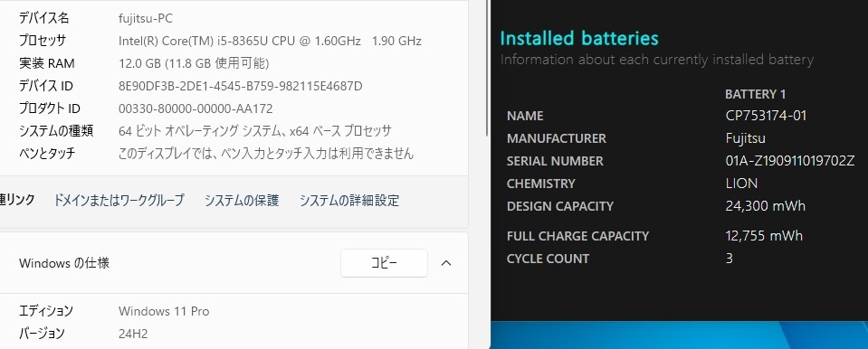Screen dimensions: 868x349
Task: Select manufacturer value Fujitsu
Action: pyautogui.click(x=746, y=138)
